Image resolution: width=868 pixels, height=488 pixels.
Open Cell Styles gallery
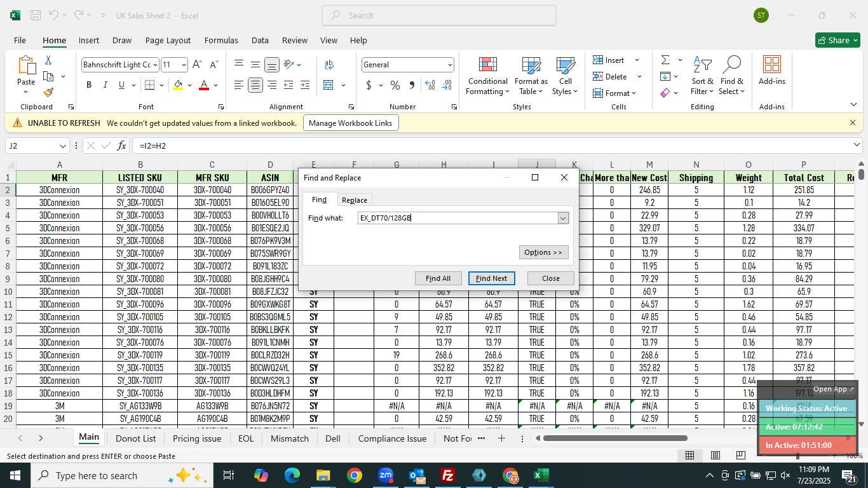click(x=565, y=76)
